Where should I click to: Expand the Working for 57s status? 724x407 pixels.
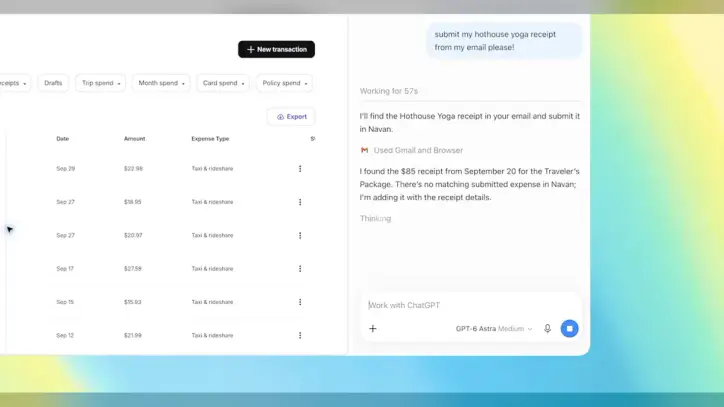[x=389, y=91]
